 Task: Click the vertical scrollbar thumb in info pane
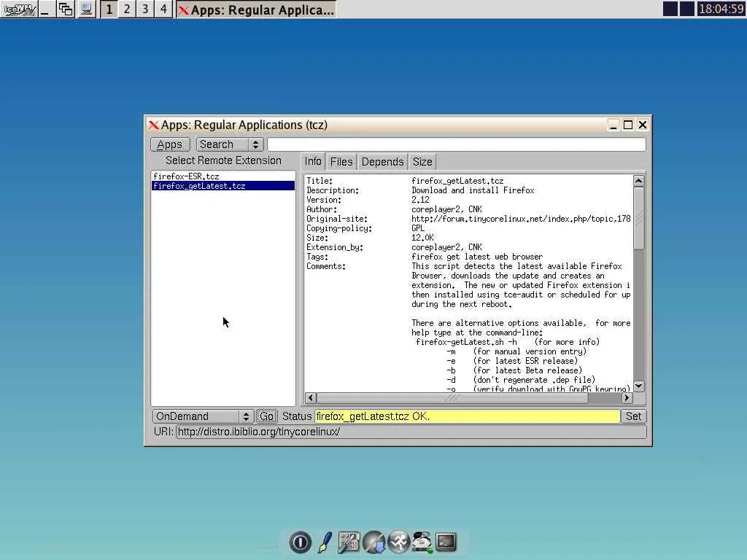click(x=639, y=218)
